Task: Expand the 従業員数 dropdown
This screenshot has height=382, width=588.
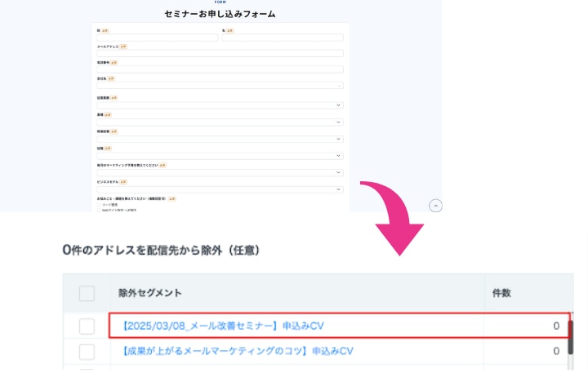Action: tap(220, 105)
